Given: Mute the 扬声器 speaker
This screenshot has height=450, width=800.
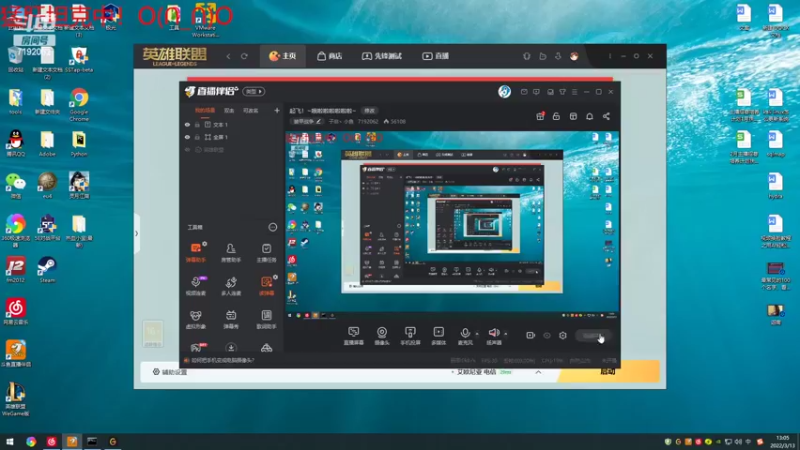Looking at the screenshot, I should [494, 336].
